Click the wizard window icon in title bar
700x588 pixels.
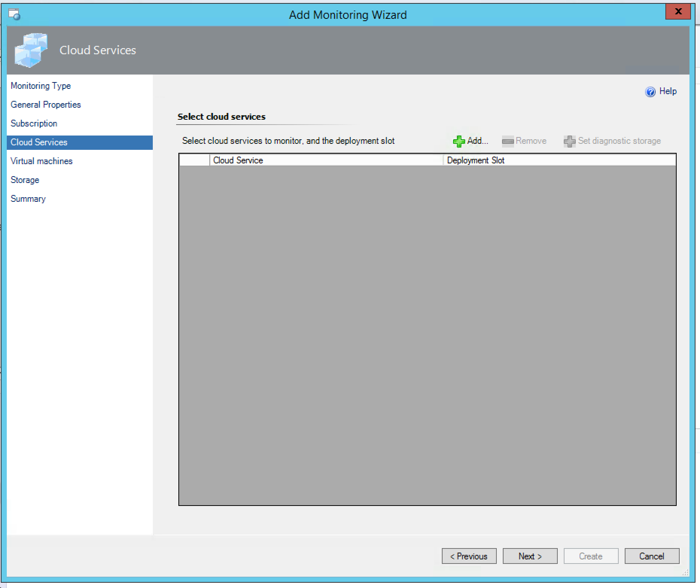(x=14, y=15)
